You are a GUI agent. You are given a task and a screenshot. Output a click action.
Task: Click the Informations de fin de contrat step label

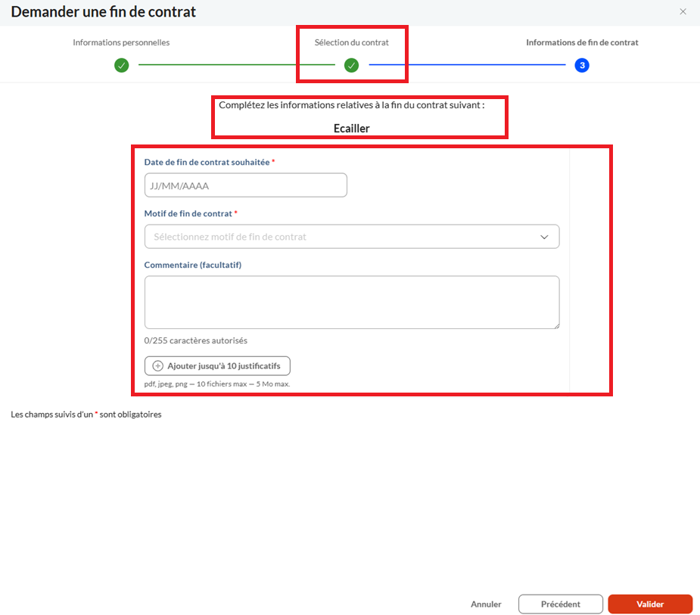point(582,42)
